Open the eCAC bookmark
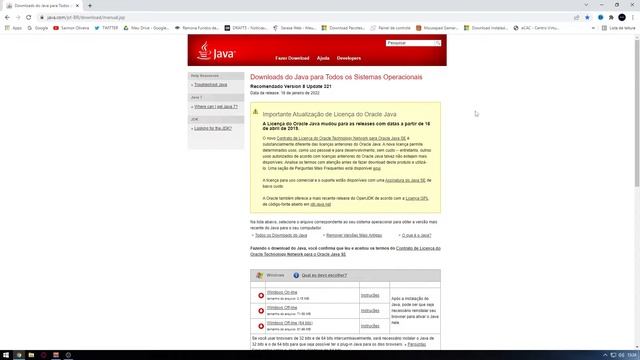The width and height of the screenshot is (640, 360). [536, 28]
